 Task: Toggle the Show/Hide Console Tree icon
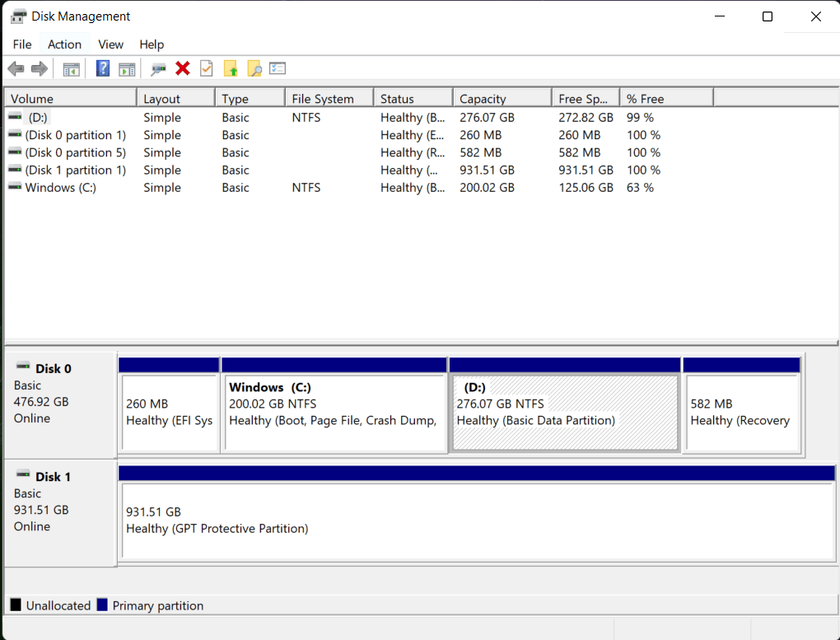72,69
